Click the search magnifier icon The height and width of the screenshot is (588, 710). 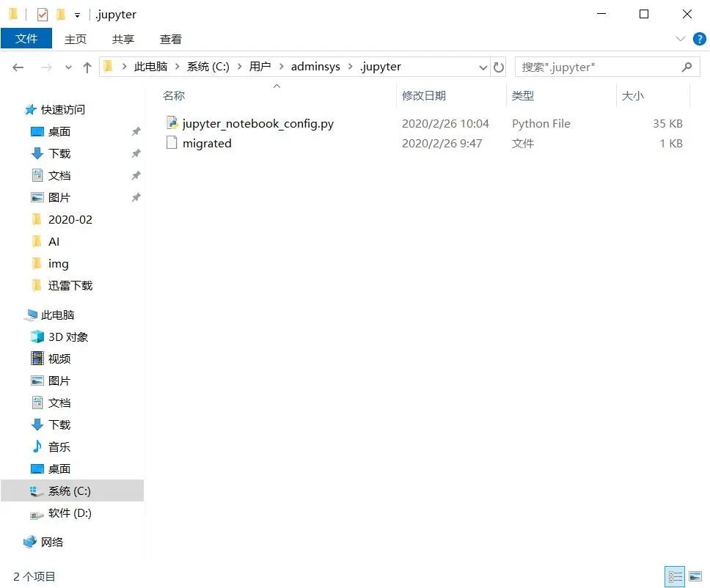pos(686,67)
